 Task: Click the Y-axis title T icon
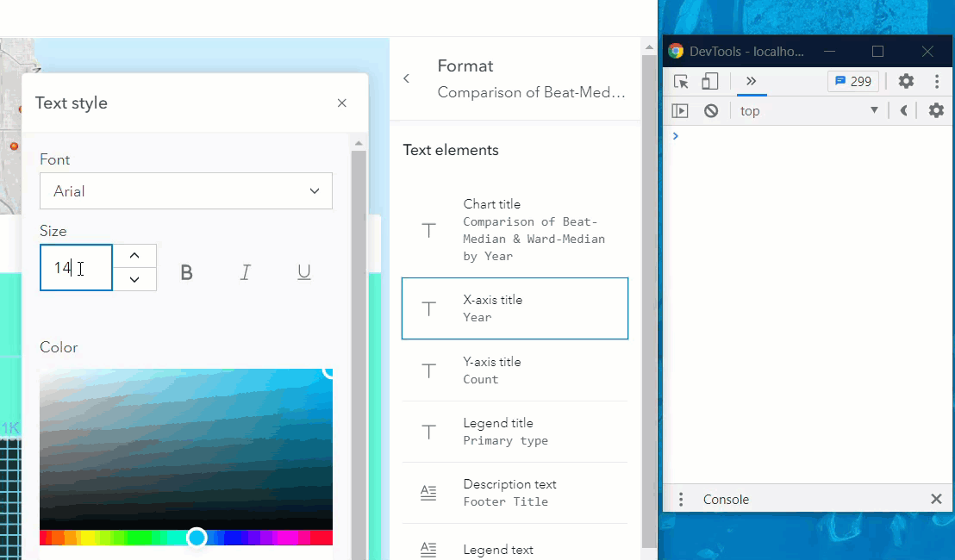tap(428, 370)
